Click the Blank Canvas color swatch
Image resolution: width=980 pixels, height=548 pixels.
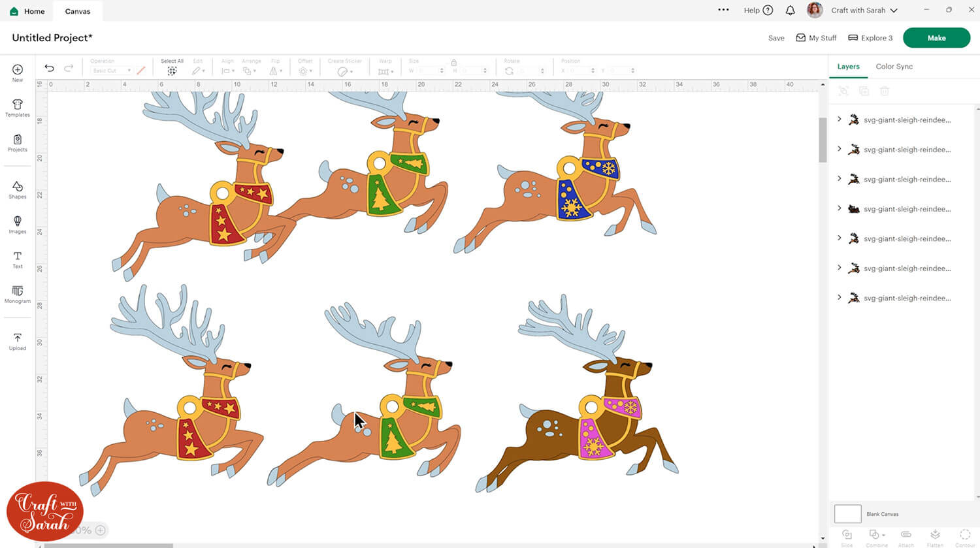click(x=847, y=513)
